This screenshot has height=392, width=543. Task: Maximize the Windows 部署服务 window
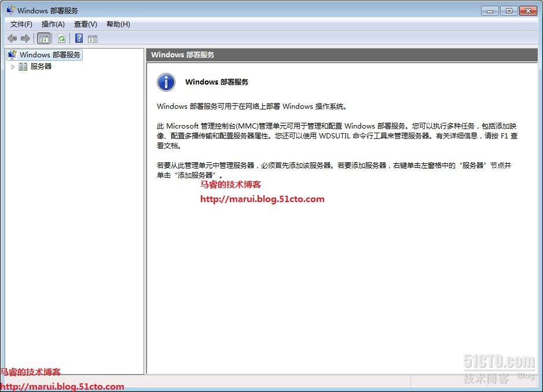(x=509, y=11)
